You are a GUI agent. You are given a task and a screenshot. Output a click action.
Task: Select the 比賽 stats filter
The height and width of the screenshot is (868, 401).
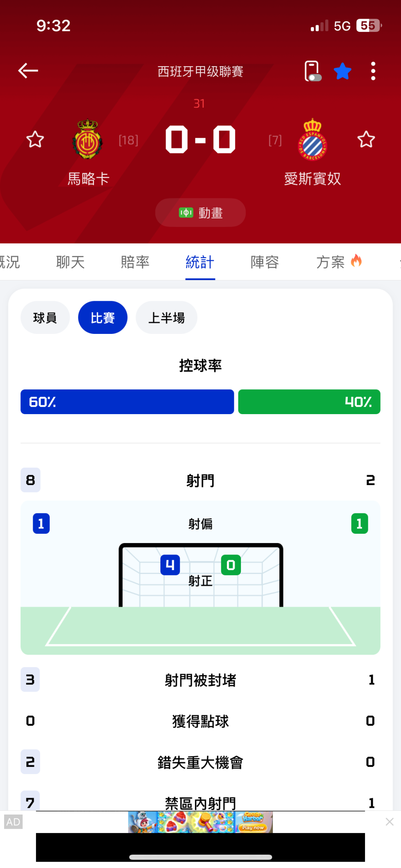pos(103,318)
